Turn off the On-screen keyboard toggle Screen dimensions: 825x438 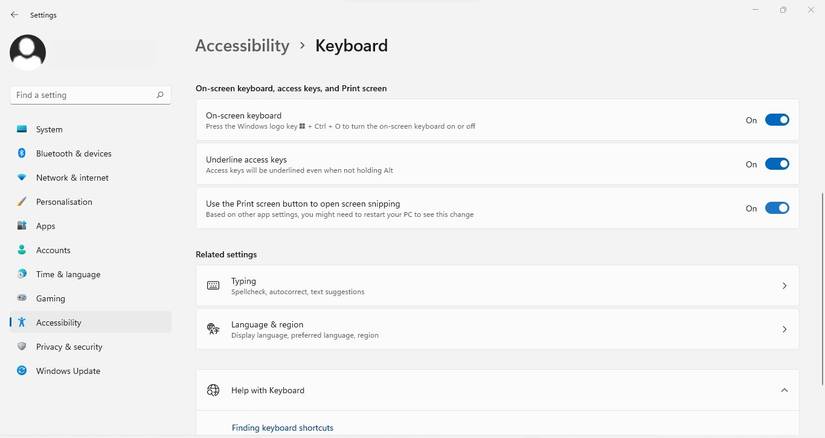click(x=777, y=120)
